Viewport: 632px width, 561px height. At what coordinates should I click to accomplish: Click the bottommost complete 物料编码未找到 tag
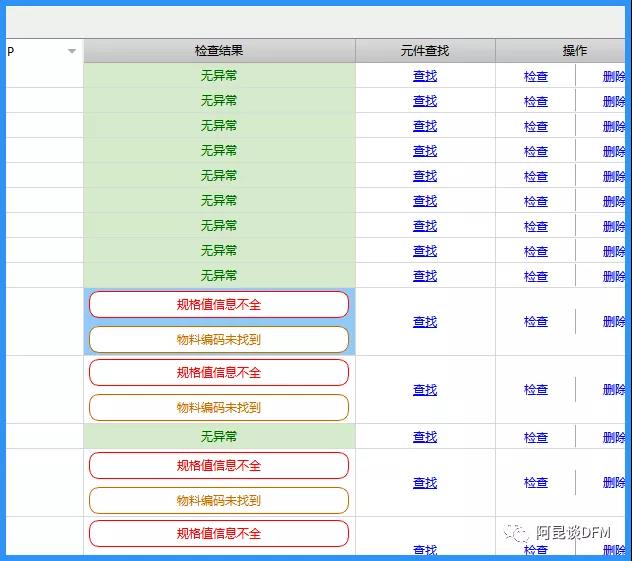pos(219,501)
